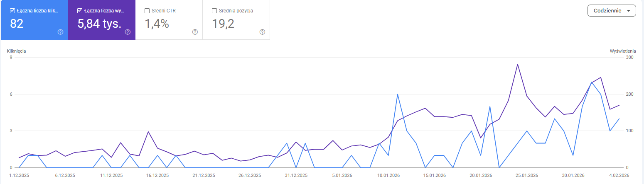Uncheck the Łączna liczba wyświetleń checkbox

click(x=80, y=11)
